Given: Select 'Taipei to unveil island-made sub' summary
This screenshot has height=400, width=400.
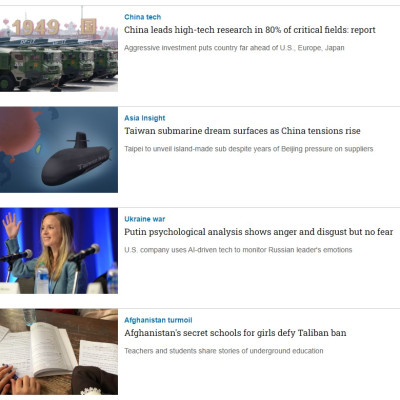Looking at the screenshot, I should click(x=249, y=149).
